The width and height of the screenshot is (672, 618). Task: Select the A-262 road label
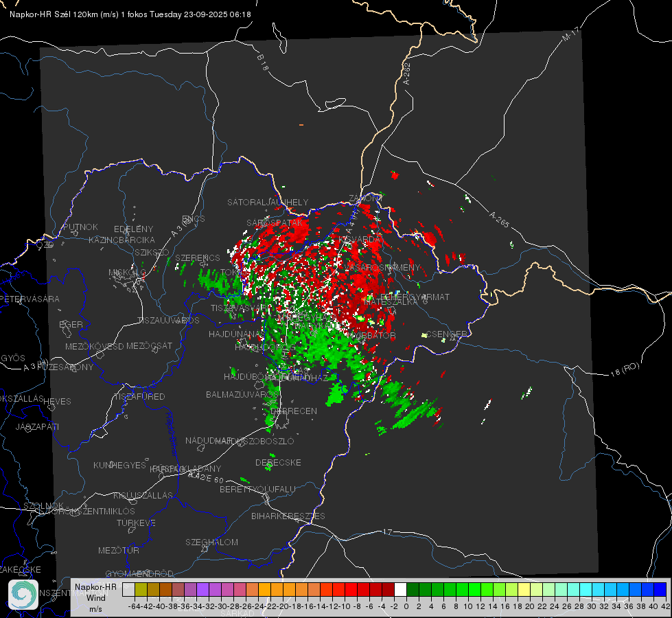point(406,73)
